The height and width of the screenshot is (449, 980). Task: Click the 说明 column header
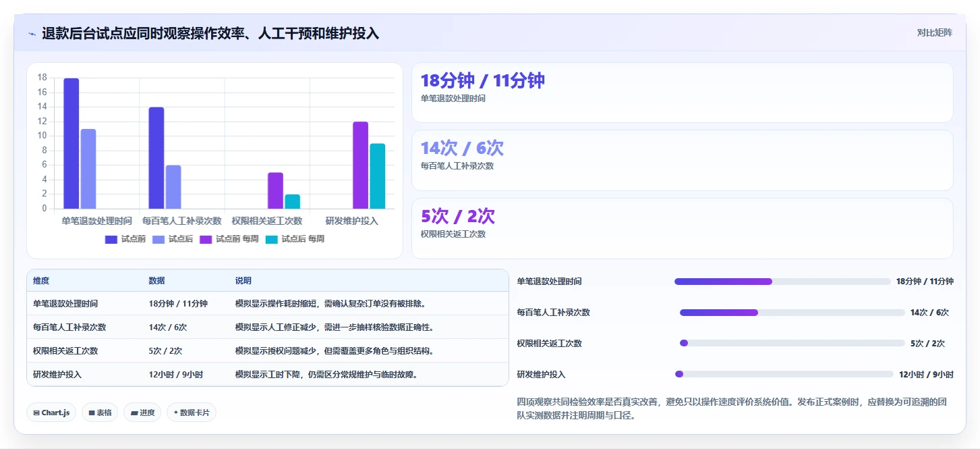[243, 281]
